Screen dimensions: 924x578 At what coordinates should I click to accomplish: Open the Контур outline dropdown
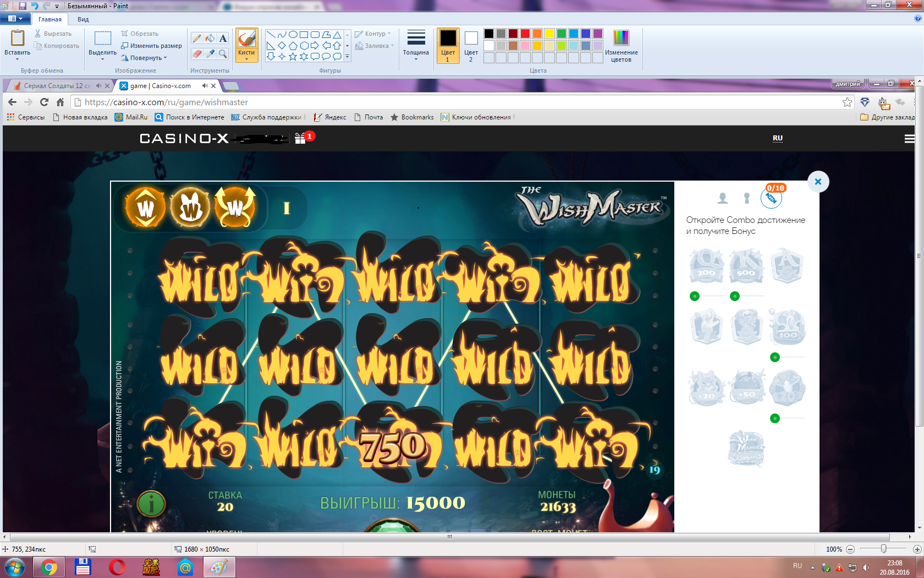coord(373,34)
